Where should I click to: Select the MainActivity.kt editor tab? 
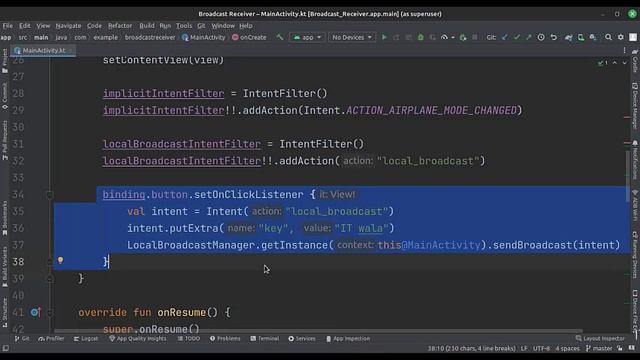43,50
